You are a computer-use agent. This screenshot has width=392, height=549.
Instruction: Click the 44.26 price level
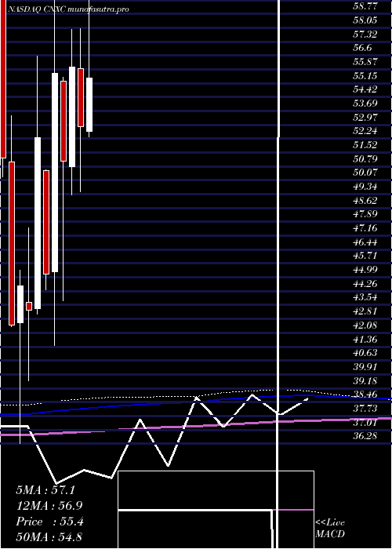click(365, 284)
